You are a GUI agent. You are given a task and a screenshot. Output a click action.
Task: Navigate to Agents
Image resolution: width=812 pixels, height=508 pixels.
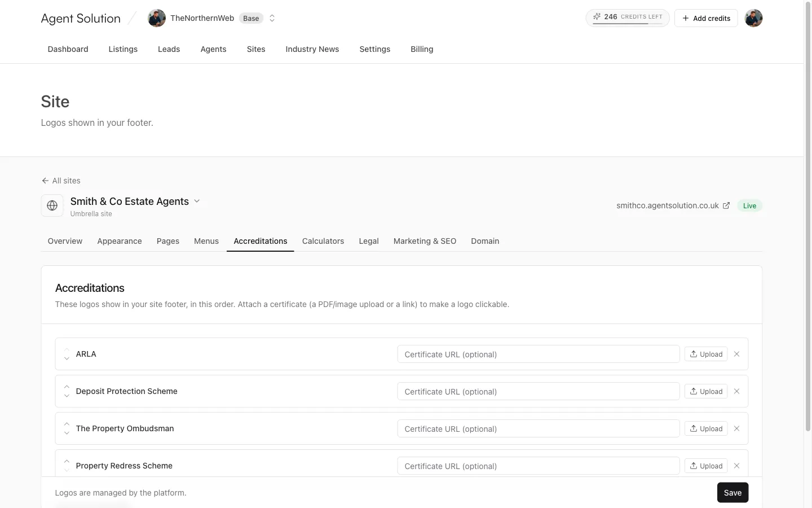pos(214,49)
